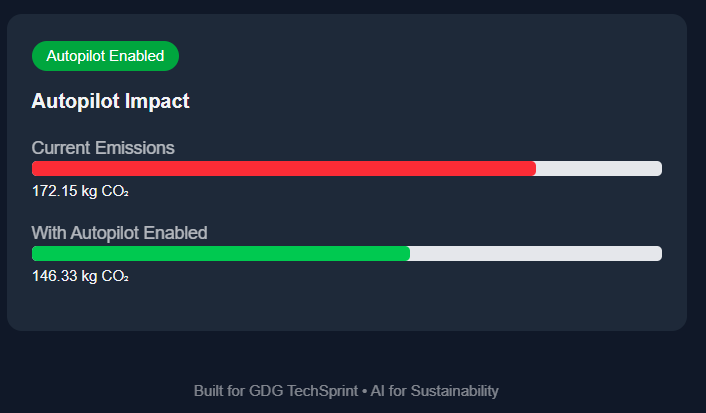Select the Current Emissions label

pos(103,148)
